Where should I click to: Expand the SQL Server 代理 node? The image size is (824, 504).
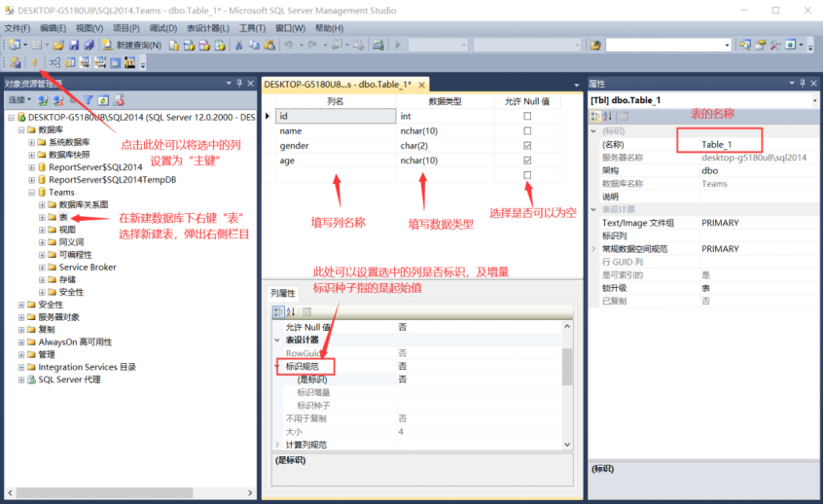click(21, 379)
